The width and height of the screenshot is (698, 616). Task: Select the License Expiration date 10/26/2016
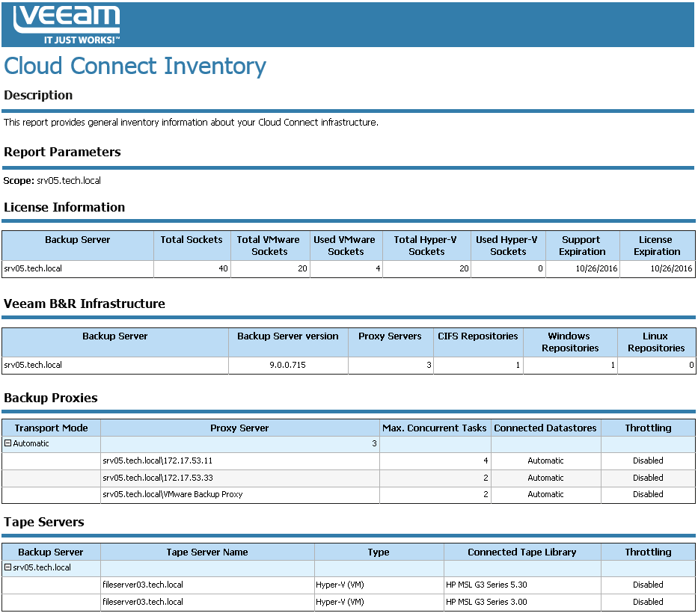pyautogui.click(x=671, y=268)
